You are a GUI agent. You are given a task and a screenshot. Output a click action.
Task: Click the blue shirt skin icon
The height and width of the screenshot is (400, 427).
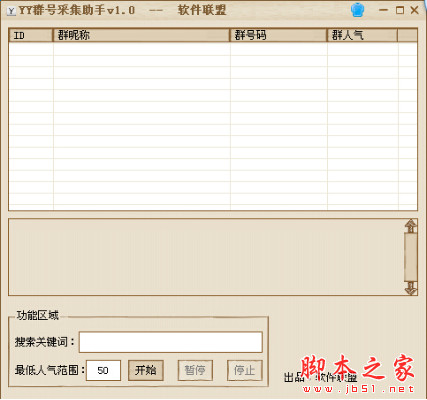point(358,10)
